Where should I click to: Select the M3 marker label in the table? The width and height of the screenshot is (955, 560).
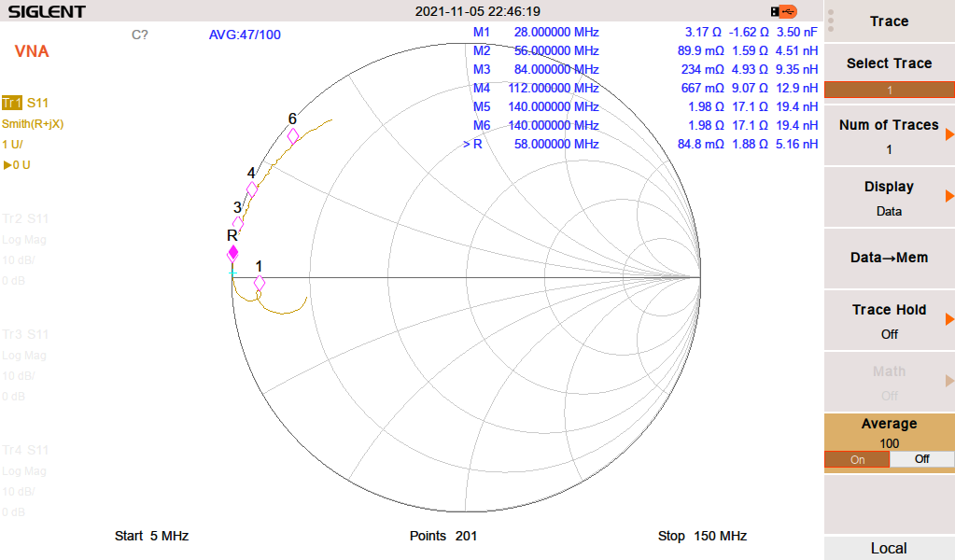[481, 69]
